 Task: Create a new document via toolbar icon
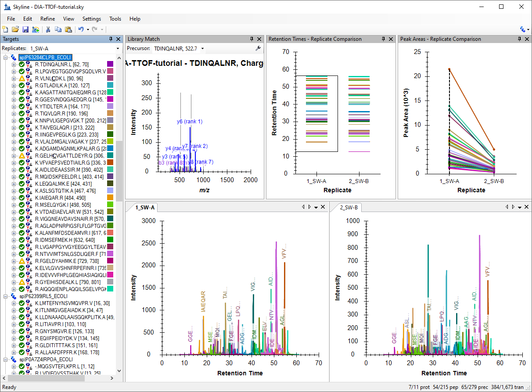tap(5, 29)
